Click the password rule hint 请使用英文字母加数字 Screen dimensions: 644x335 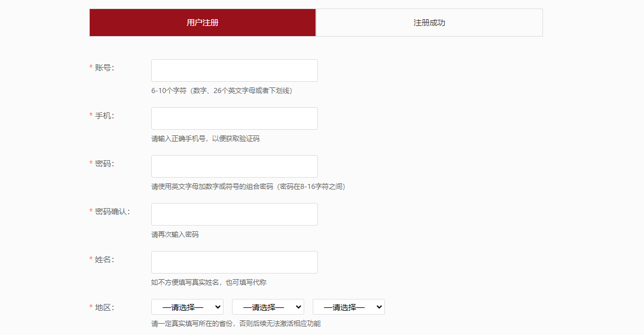coord(248,186)
